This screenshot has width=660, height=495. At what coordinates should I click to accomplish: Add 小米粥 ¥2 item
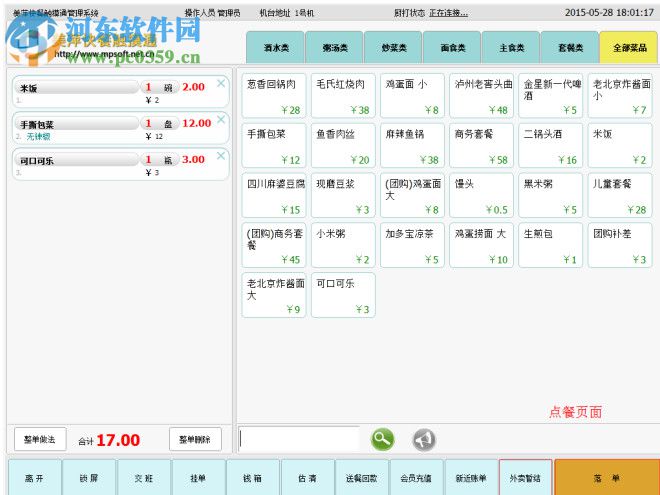(x=343, y=245)
